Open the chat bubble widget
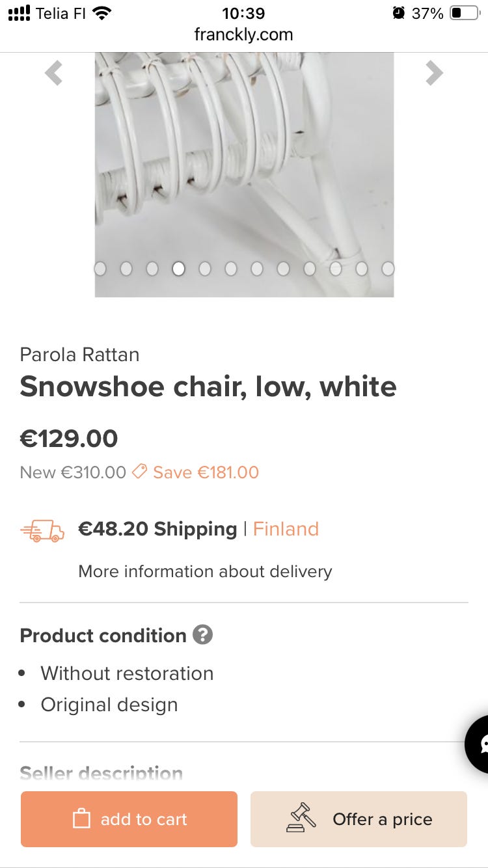Viewport: 488px width, 868px height. pyautogui.click(x=479, y=744)
